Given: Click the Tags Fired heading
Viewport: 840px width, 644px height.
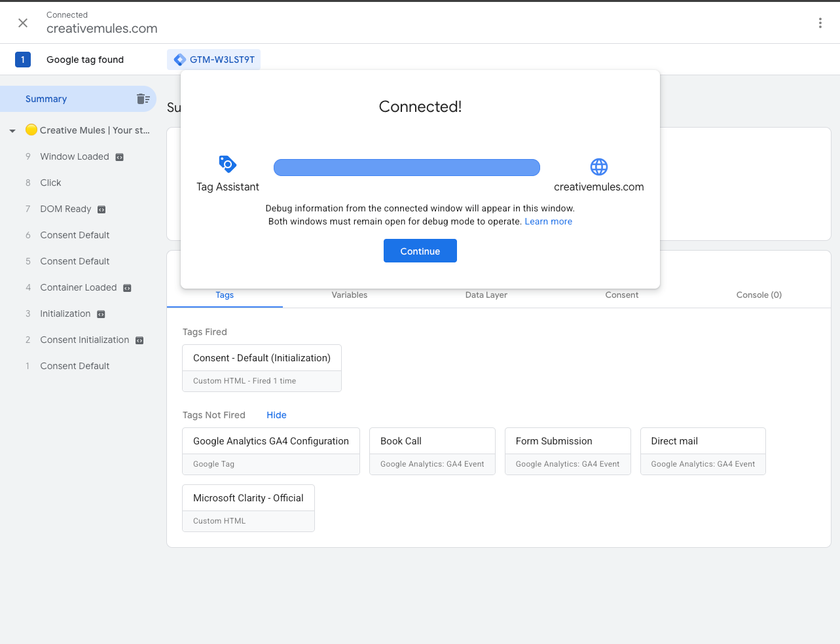Looking at the screenshot, I should point(205,332).
